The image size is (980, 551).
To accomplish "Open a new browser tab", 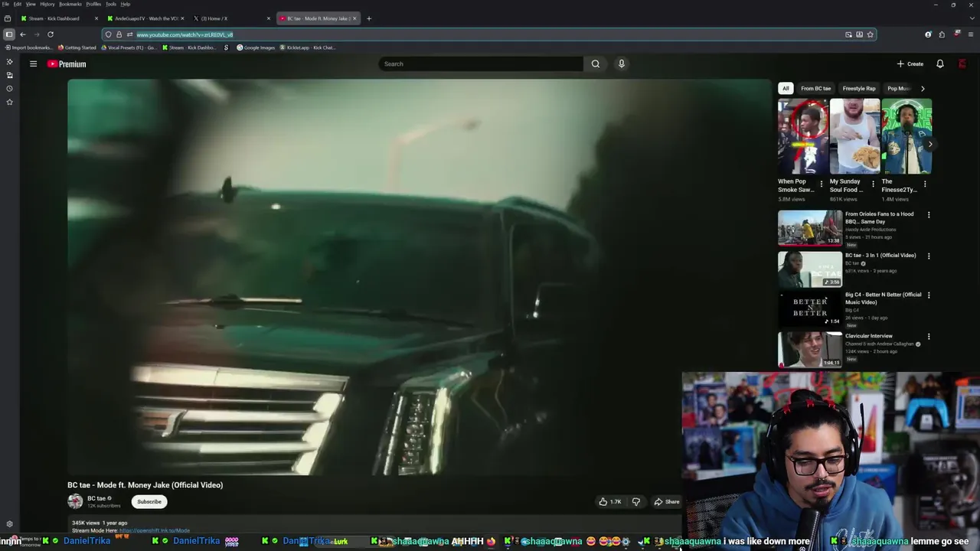I will pyautogui.click(x=368, y=18).
